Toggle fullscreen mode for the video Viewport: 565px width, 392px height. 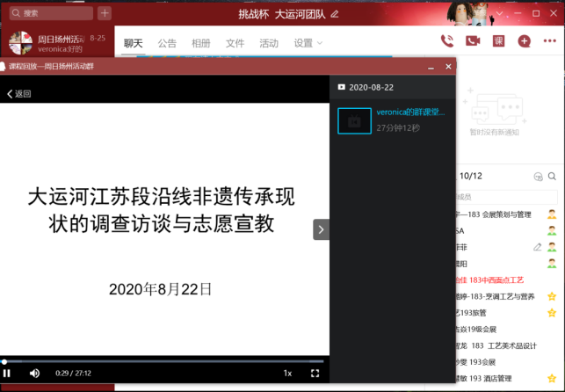pyautogui.click(x=315, y=373)
